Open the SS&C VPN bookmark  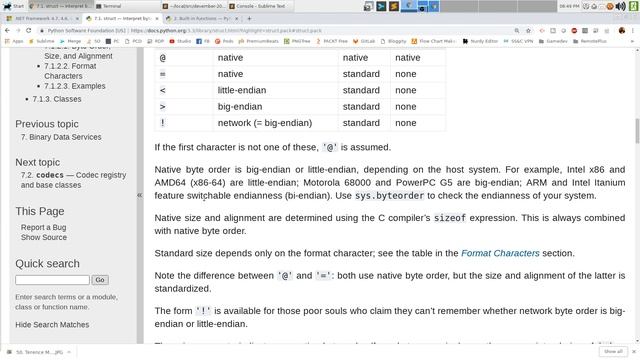click(x=518, y=41)
